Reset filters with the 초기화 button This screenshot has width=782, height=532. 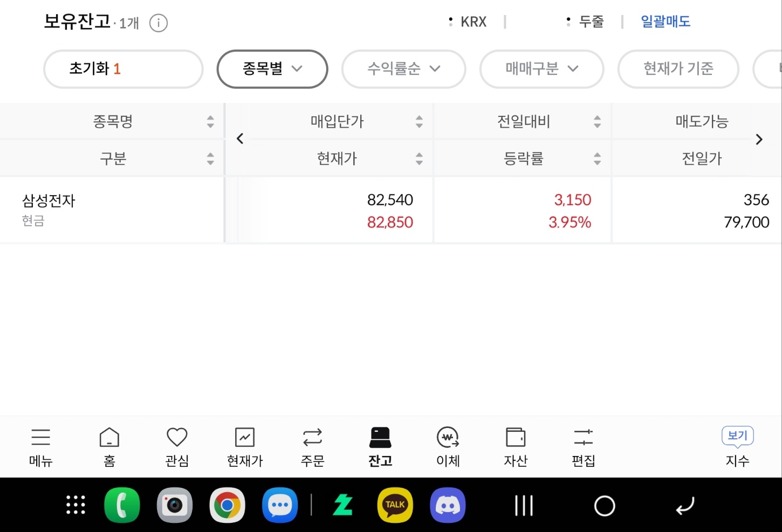coord(123,69)
